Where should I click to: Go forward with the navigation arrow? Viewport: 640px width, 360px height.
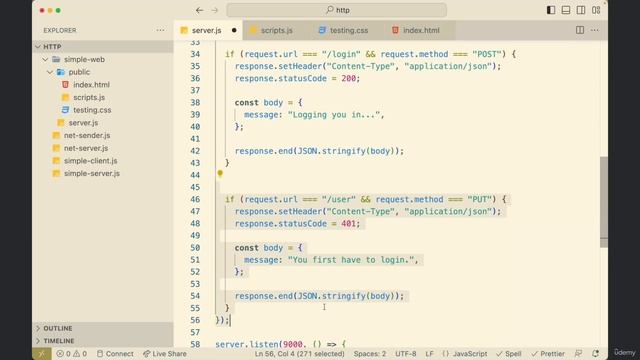click(x=215, y=10)
